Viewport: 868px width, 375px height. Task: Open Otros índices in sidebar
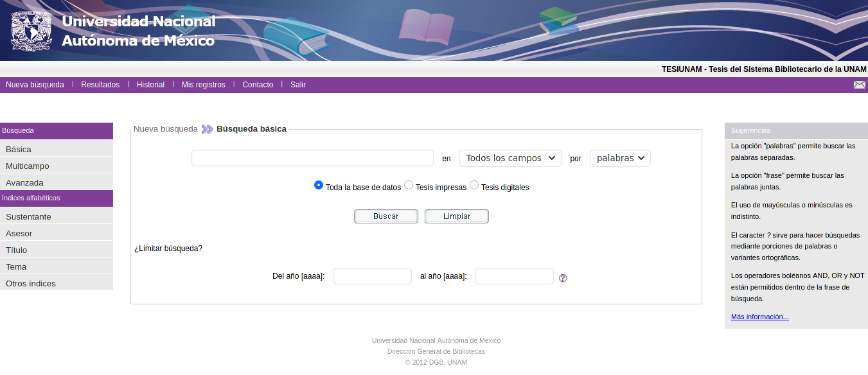[57, 283]
